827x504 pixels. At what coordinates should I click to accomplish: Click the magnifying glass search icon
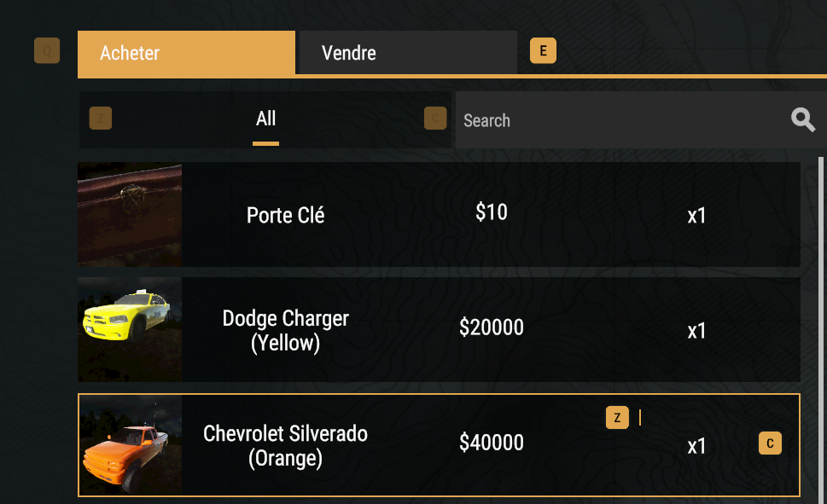tap(803, 120)
